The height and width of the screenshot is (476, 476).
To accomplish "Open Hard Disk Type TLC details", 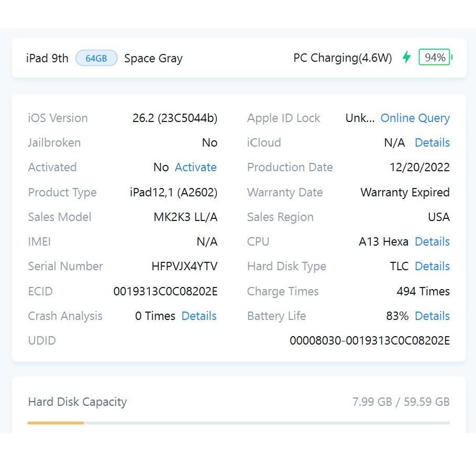I will (432, 267).
